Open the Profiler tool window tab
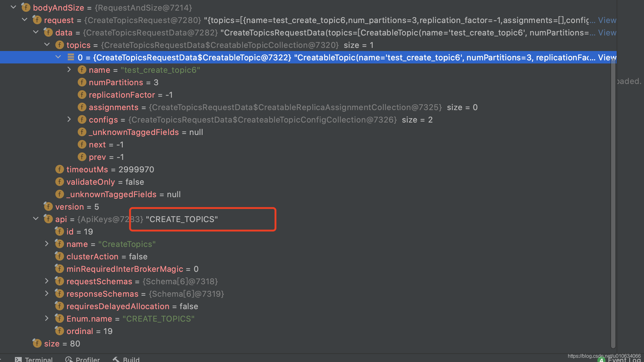 (82, 359)
